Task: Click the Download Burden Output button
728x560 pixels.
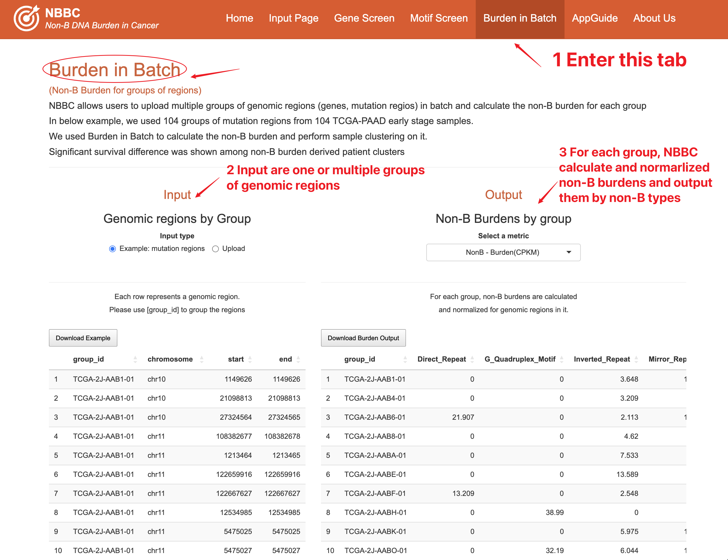Action: (x=363, y=338)
